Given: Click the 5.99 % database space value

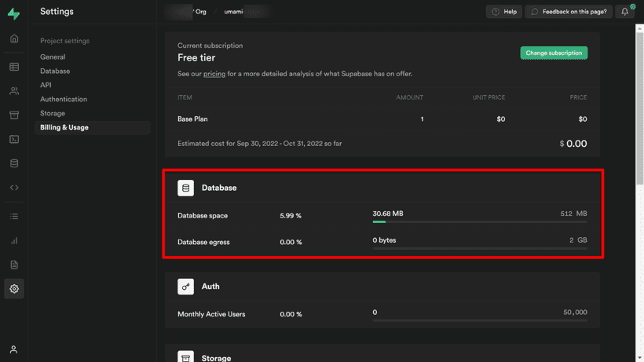Looking at the screenshot, I should point(291,215).
